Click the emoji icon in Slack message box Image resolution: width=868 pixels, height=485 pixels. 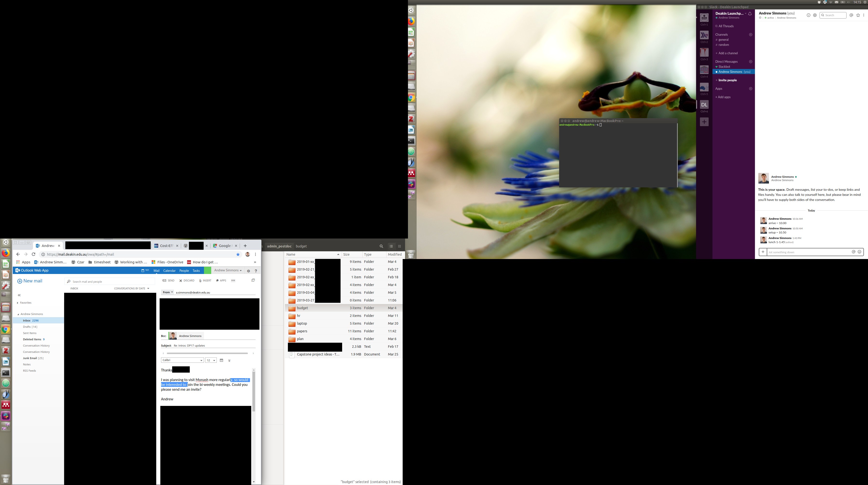coord(859,252)
